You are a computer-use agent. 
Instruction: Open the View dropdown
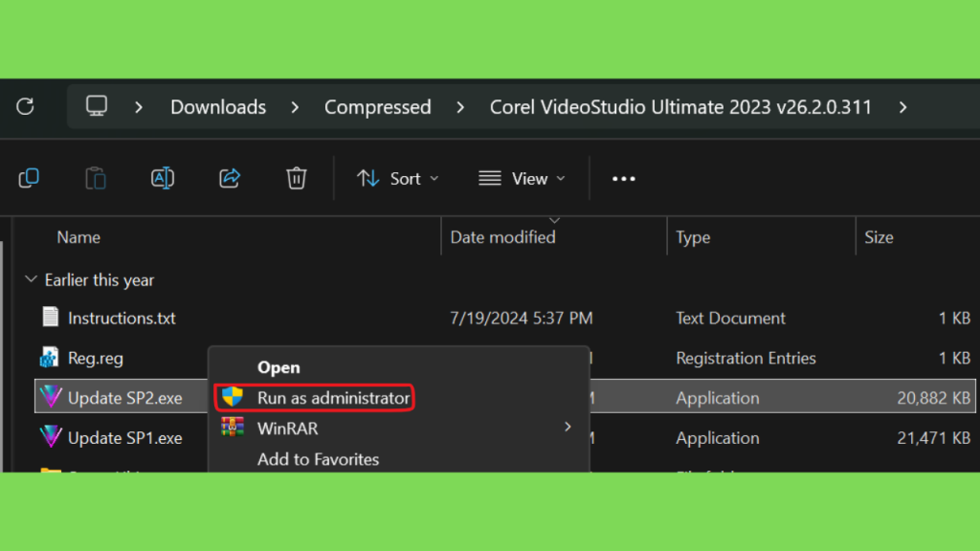pyautogui.click(x=522, y=179)
